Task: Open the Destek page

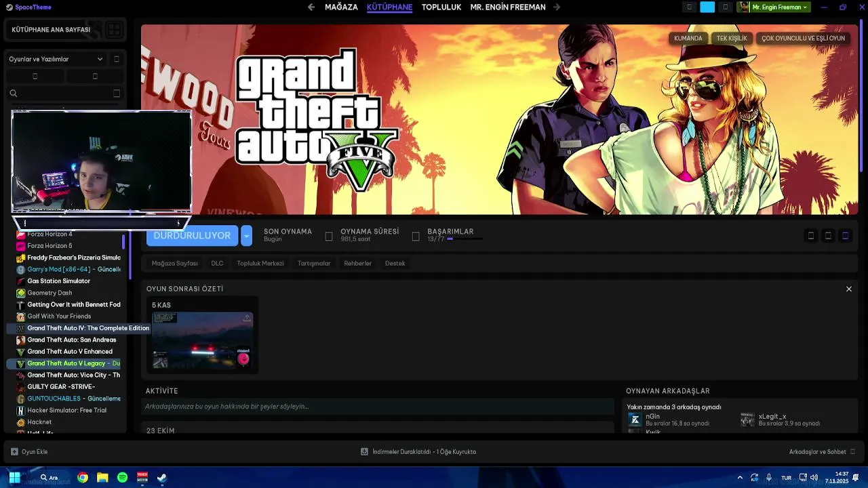Action: point(395,264)
